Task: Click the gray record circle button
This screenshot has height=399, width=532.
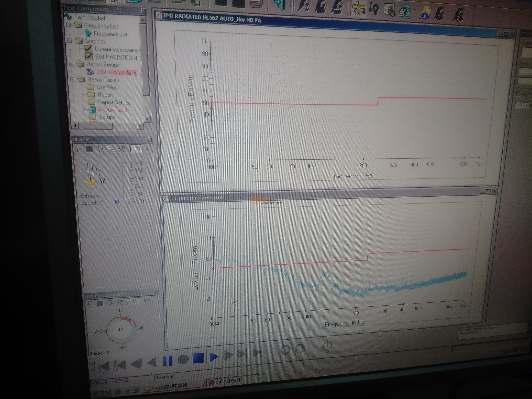Action: [x=183, y=360]
